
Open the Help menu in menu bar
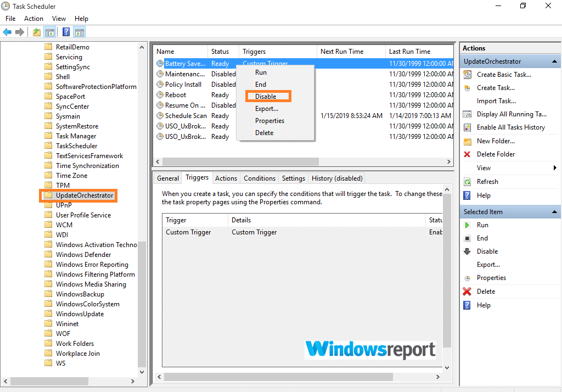click(x=81, y=19)
